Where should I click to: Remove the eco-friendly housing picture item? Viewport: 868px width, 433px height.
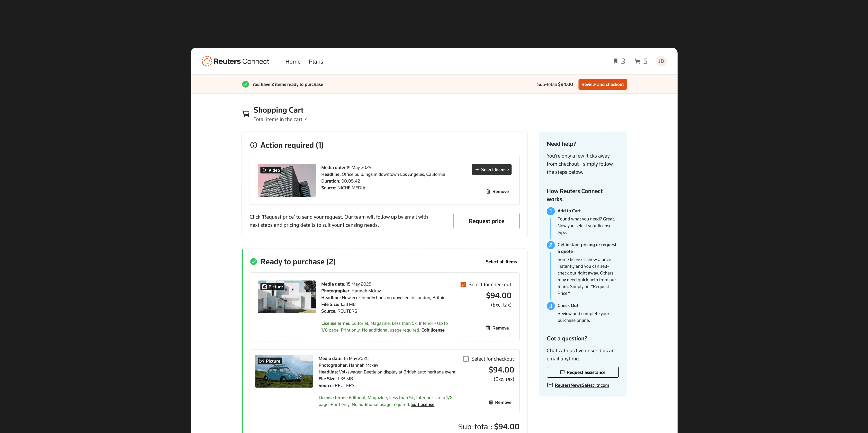click(x=497, y=328)
